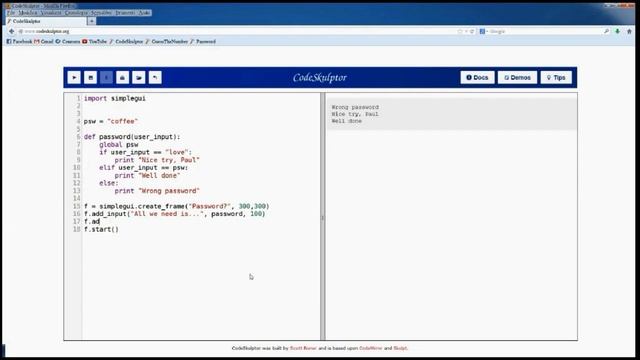Run the code with the play button
The image size is (640, 360).
click(x=74, y=78)
